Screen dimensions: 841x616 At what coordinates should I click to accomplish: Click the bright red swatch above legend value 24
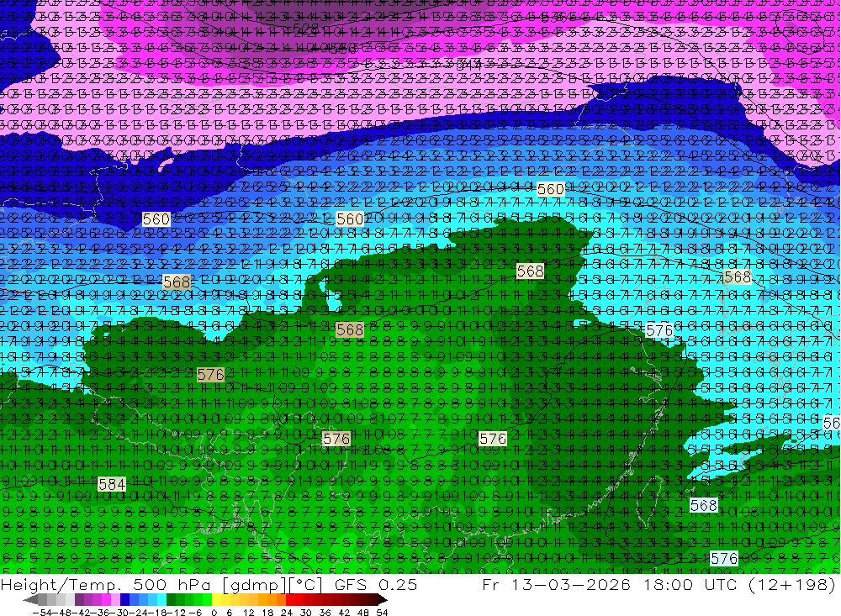(x=290, y=599)
